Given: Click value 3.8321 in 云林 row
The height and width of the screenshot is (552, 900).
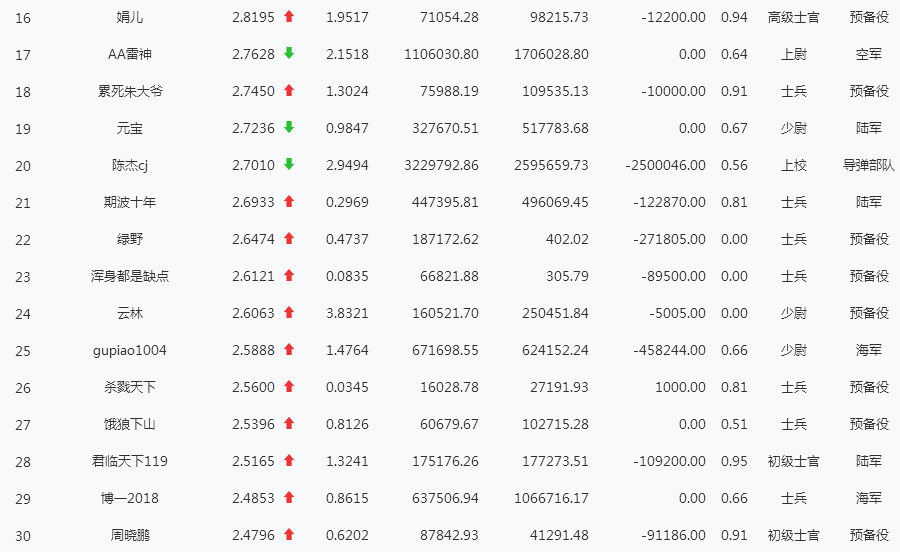Looking at the screenshot, I should point(347,313).
